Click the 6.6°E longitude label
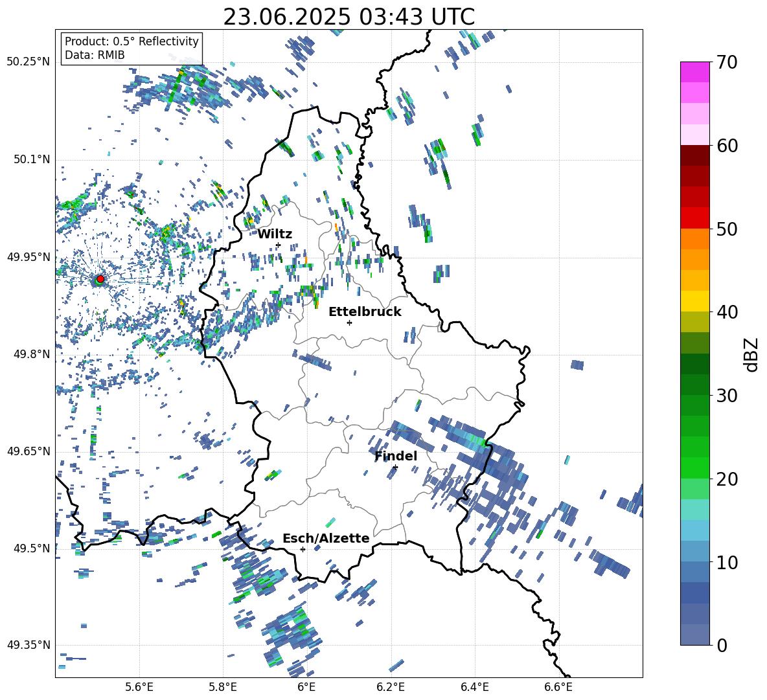Image resolution: width=767 pixels, height=700 pixels. pyautogui.click(x=558, y=687)
